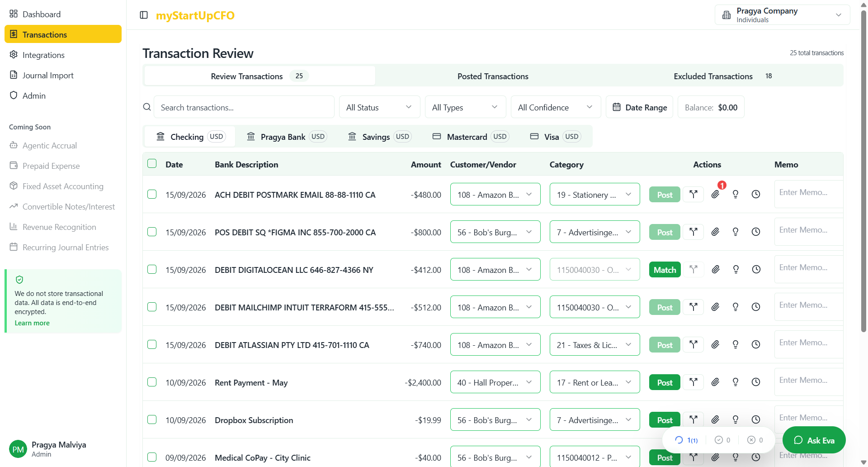Click the Search transactions input field
Viewport: 868px width, 467px height.
click(244, 107)
